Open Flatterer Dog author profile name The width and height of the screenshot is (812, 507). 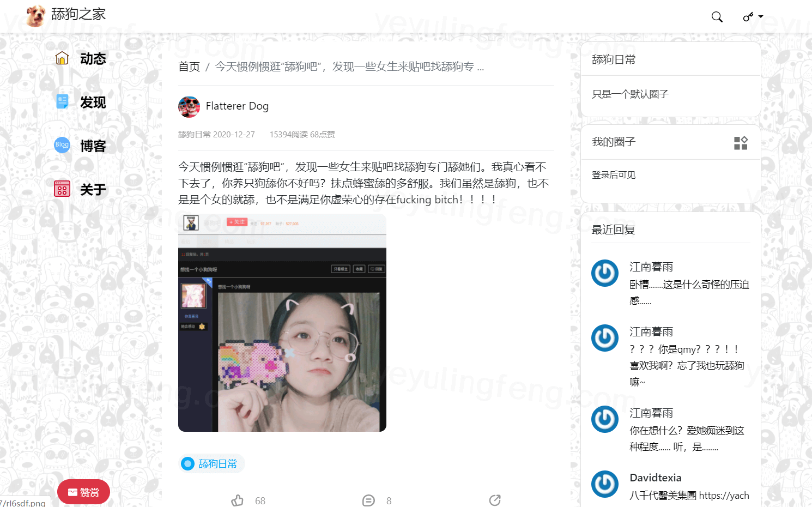pyautogui.click(x=237, y=106)
